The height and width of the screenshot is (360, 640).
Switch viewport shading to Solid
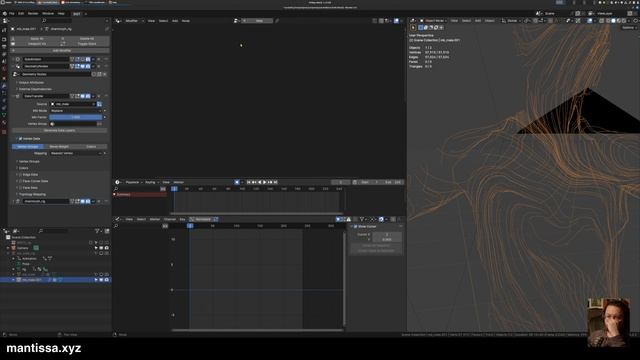pyautogui.click(x=613, y=20)
